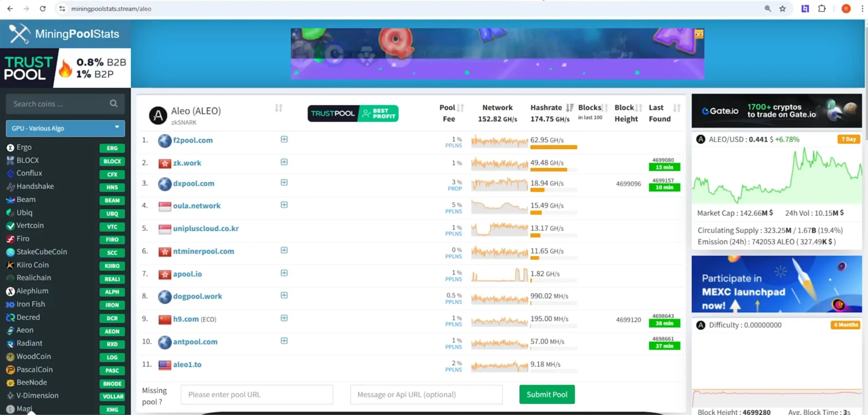Sort pools by name arrows
The height and width of the screenshot is (415, 868).
279,108
